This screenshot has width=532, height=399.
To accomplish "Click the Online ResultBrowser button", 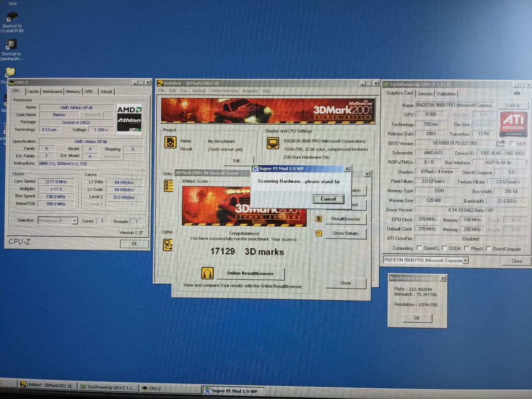I will 250,273.
